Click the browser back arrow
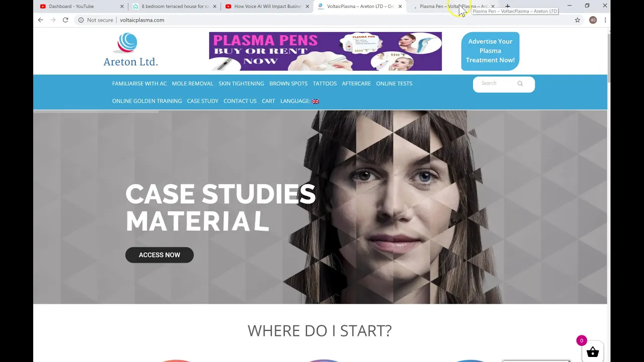 [40, 20]
